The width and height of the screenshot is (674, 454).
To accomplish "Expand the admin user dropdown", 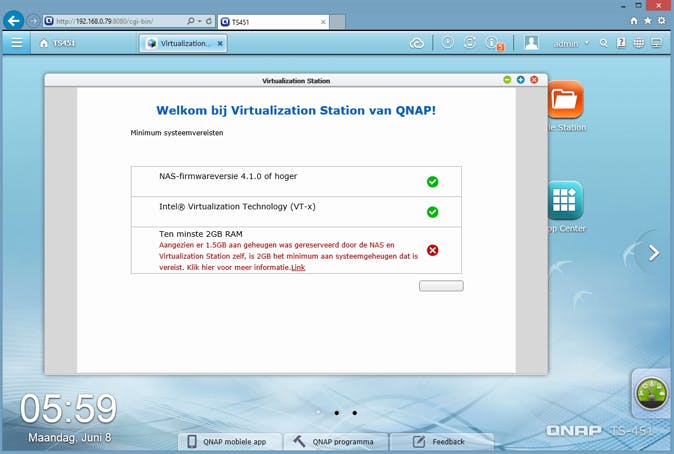I will (571, 43).
